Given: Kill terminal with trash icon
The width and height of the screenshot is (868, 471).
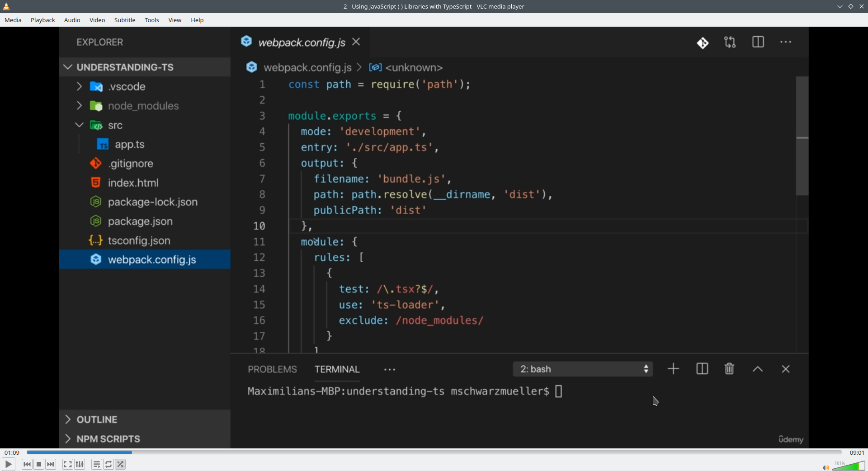Looking at the screenshot, I should coord(729,369).
